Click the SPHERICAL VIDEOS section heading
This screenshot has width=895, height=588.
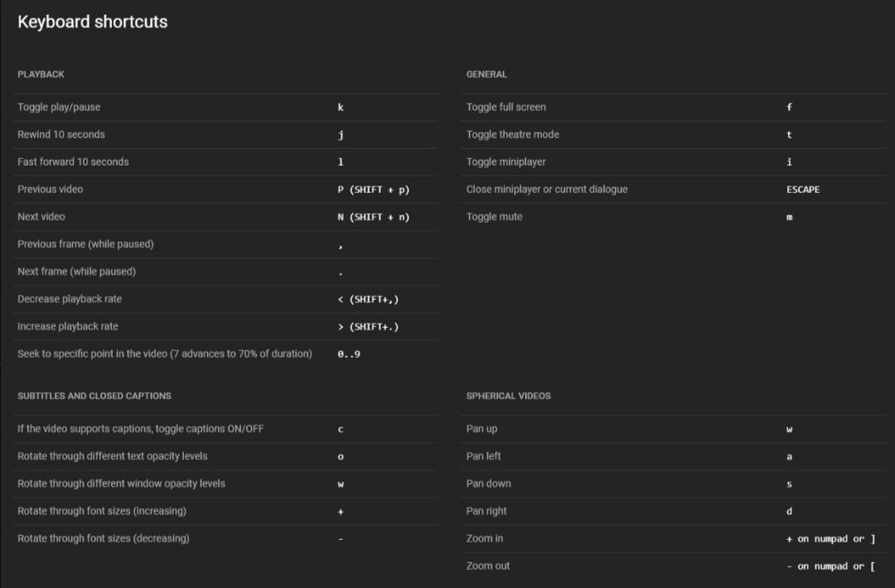[x=508, y=396]
